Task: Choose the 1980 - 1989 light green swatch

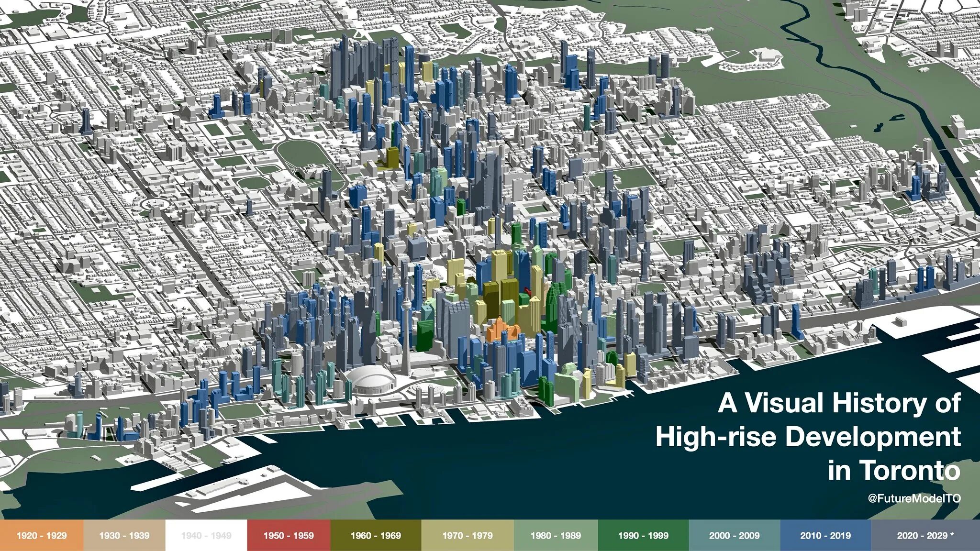Action: click(x=556, y=535)
